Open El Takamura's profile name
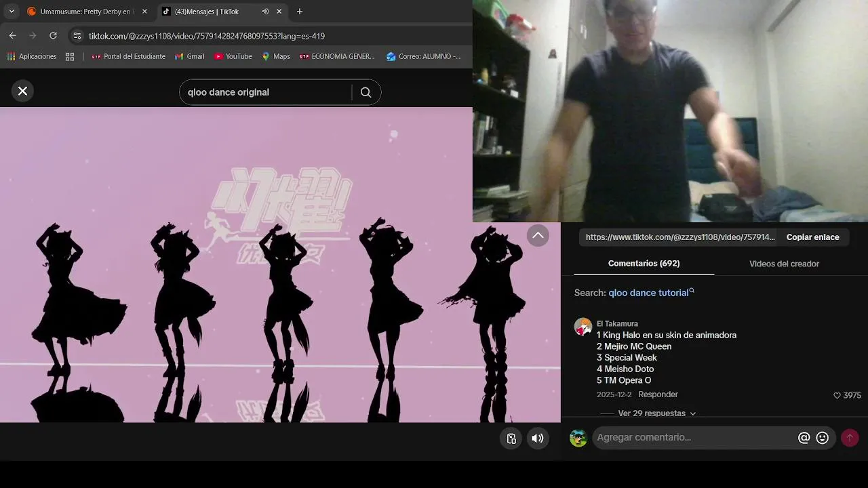 [x=617, y=323]
